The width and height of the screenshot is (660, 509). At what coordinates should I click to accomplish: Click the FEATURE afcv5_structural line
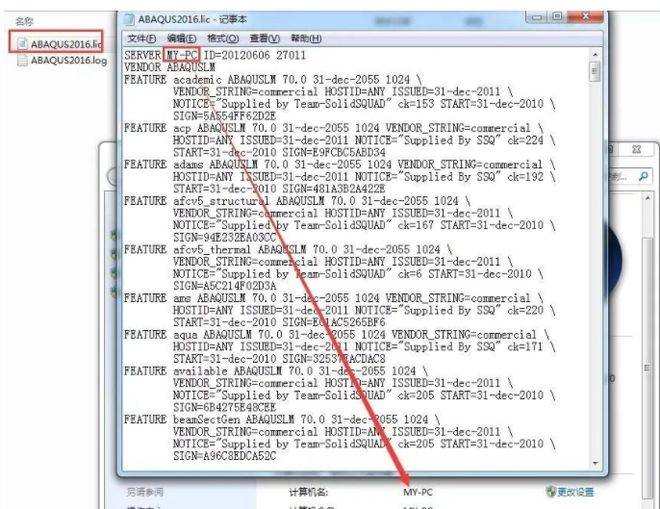pos(297,201)
